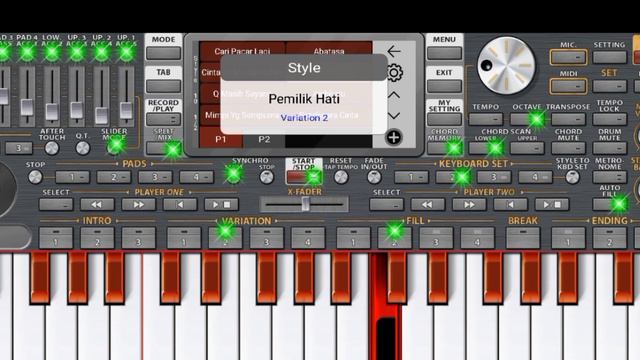Click the TAB button
The image size is (640, 360).
pos(163,86)
